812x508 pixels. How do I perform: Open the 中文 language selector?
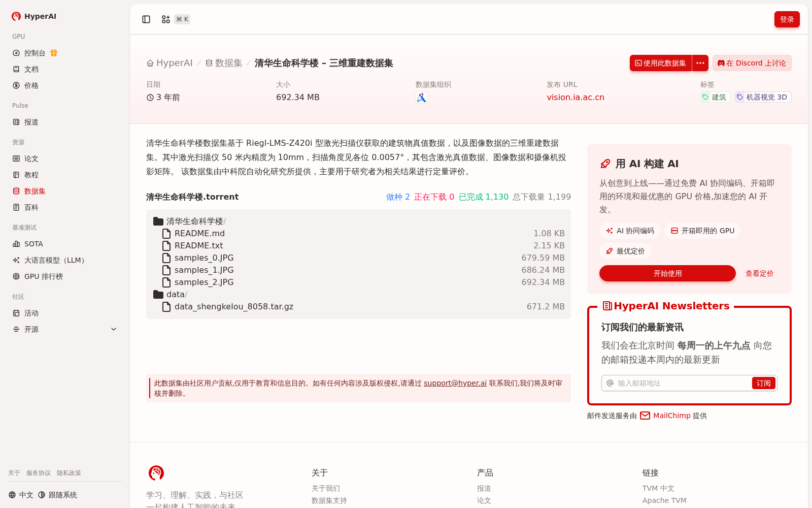(x=21, y=495)
